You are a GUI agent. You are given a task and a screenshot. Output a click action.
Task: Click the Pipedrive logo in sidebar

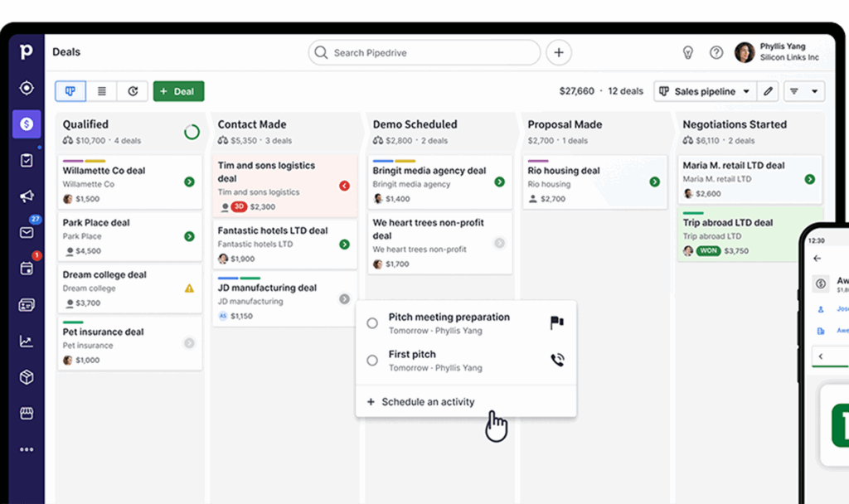click(26, 51)
